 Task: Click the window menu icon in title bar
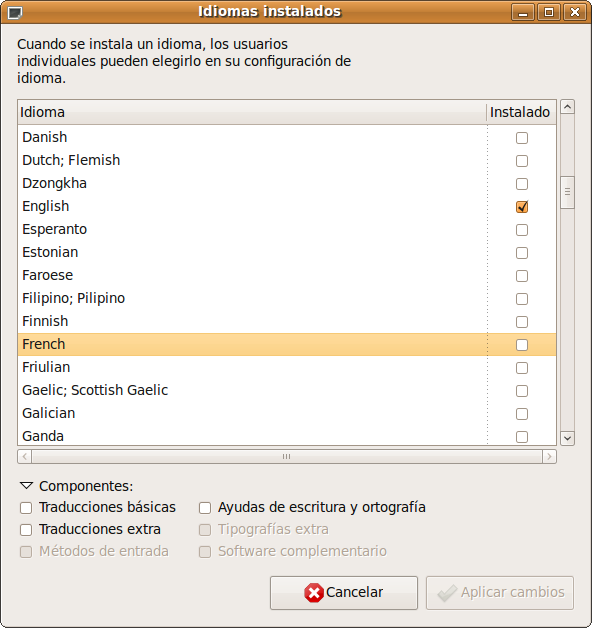(14, 13)
